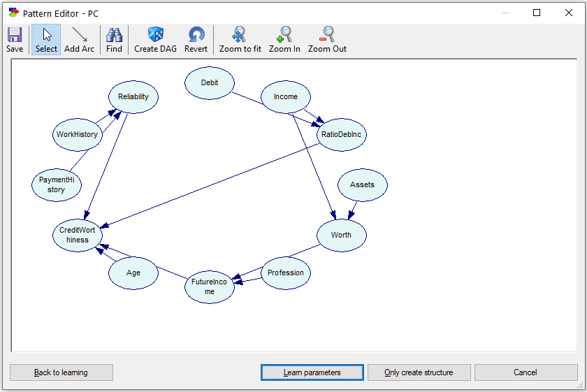Image resolution: width=587 pixels, height=392 pixels.
Task: Choose Only create structure
Action: click(x=419, y=372)
